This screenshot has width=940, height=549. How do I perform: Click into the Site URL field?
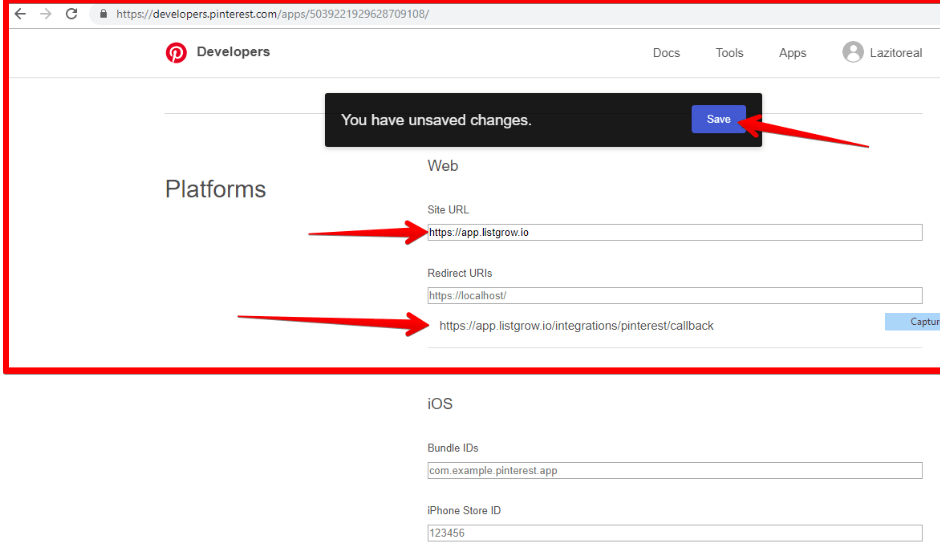click(674, 233)
